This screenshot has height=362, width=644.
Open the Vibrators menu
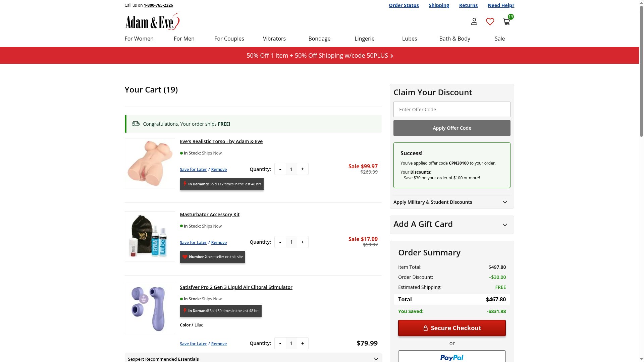[x=274, y=39]
